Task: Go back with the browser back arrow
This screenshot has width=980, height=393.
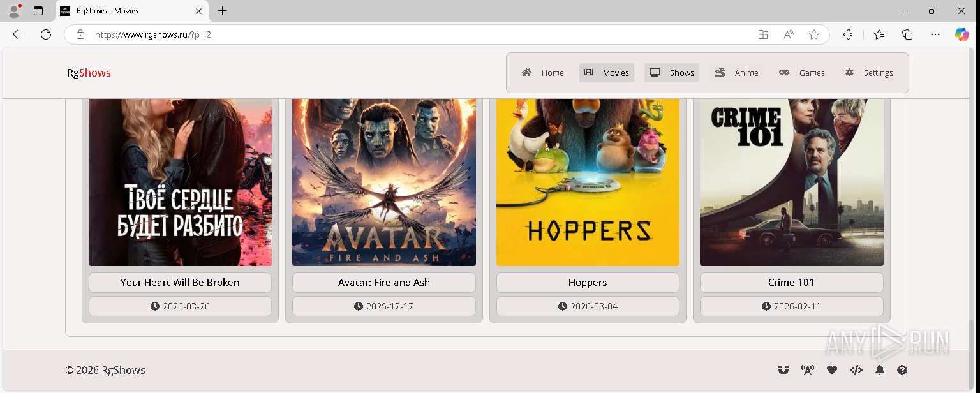Action: (x=18, y=34)
